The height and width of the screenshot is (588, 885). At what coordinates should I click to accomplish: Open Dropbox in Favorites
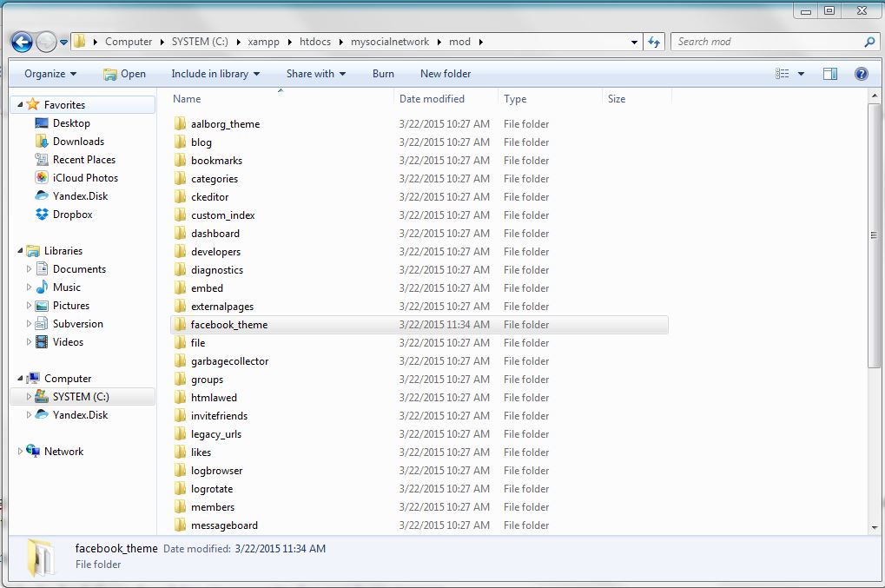(x=71, y=215)
